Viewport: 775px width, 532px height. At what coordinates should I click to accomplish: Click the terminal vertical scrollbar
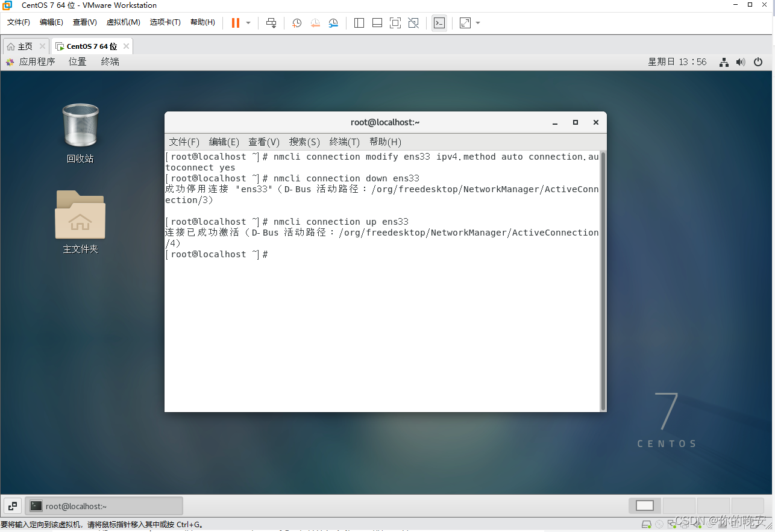[x=603, y=280]
